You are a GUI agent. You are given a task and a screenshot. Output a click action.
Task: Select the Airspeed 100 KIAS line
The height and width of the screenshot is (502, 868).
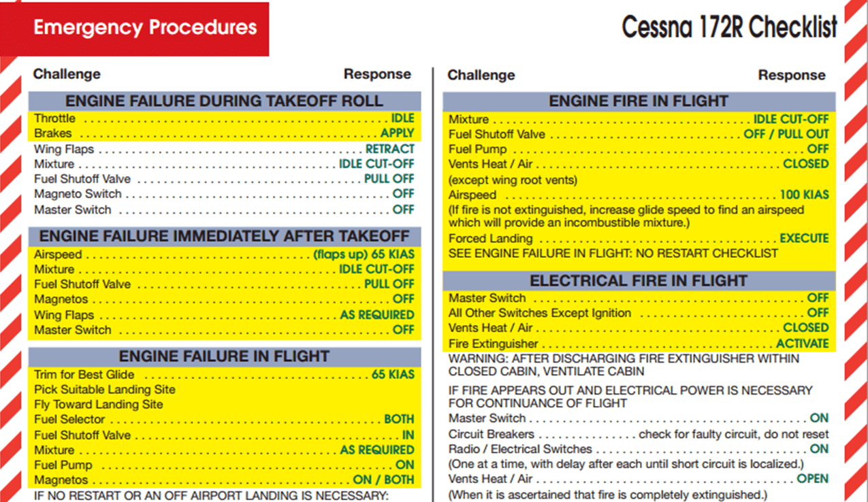click(x=638, y=195)
